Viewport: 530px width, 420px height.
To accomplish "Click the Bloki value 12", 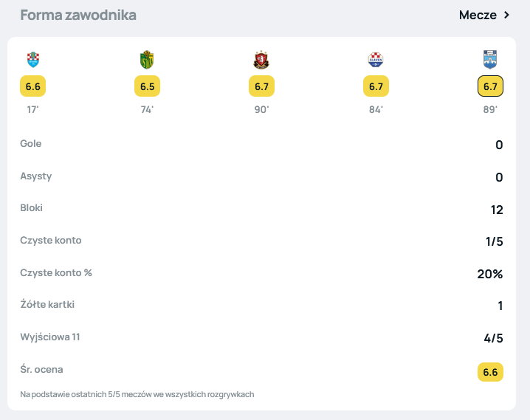I will coord(497,210).
